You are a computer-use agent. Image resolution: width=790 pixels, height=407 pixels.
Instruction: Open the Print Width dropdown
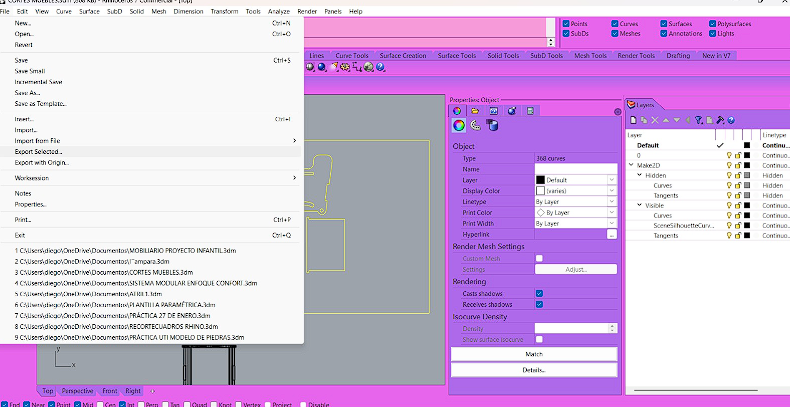(612, 223)
